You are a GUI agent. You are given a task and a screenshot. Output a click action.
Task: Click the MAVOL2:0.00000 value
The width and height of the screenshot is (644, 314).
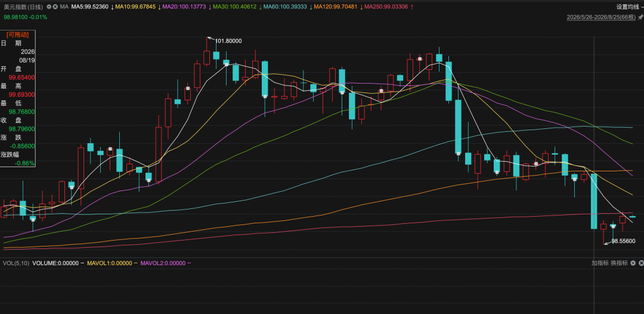163,263
